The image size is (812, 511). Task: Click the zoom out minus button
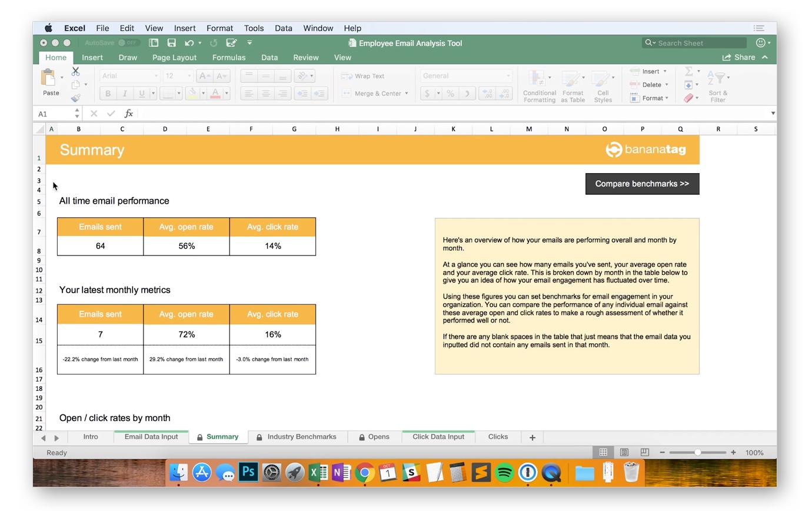click(662, 452)
